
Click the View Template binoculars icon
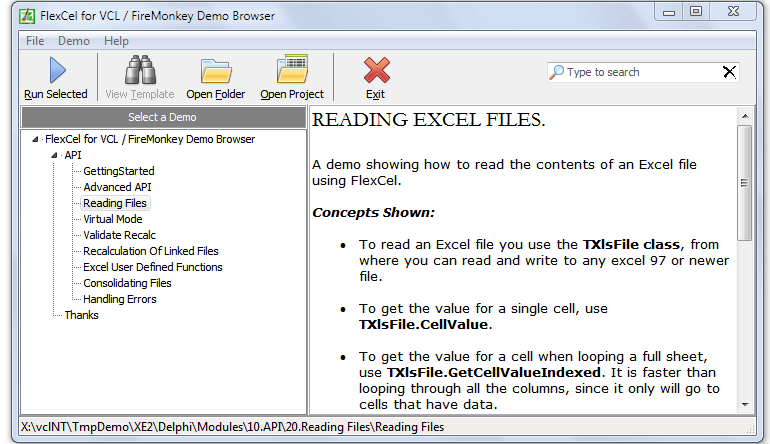coord(140,70)
